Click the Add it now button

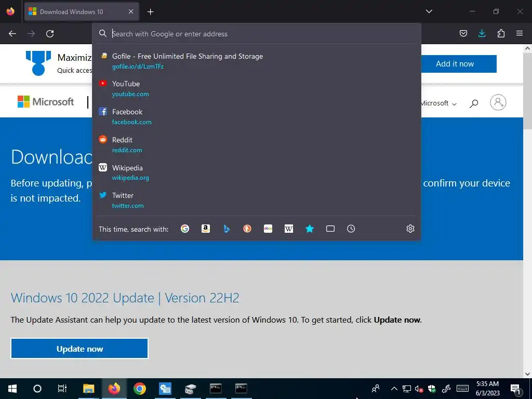458,64
